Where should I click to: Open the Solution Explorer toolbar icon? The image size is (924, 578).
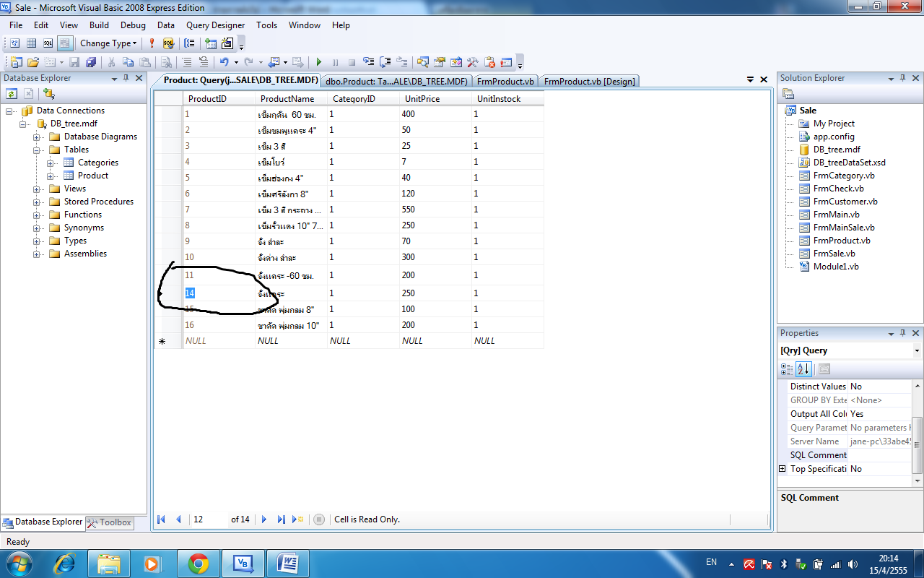pyautogui.click(x=423, y=62)
